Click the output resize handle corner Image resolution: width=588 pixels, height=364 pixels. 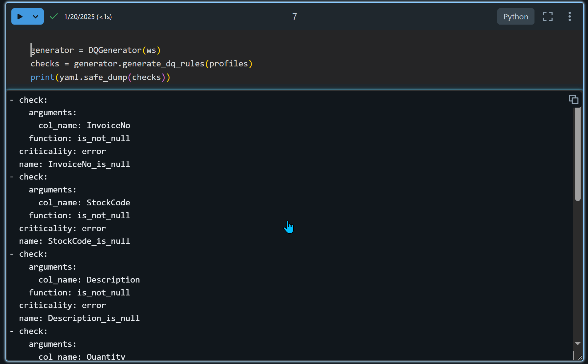coord(579,357)
